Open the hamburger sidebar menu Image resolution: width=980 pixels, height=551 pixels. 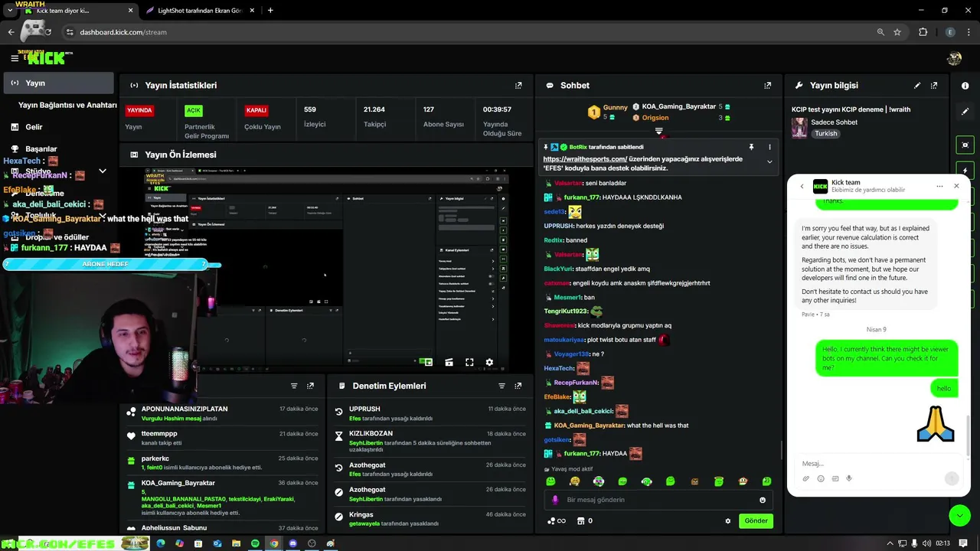click(14, 58)
